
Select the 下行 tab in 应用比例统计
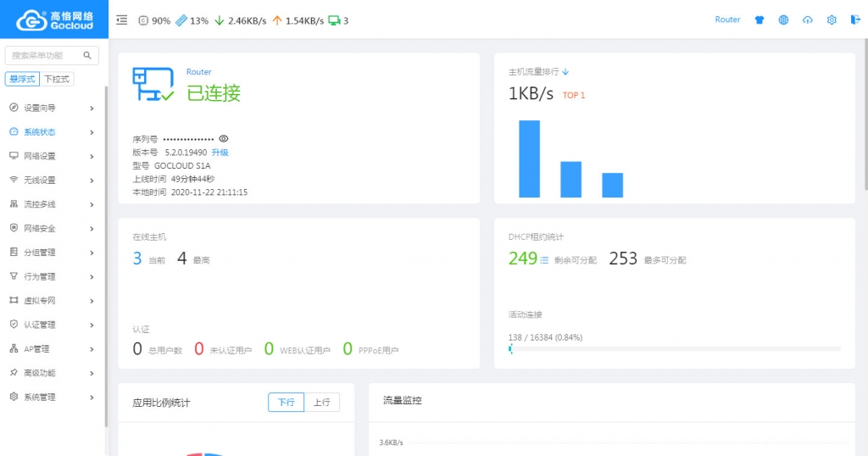coord(286,403)
